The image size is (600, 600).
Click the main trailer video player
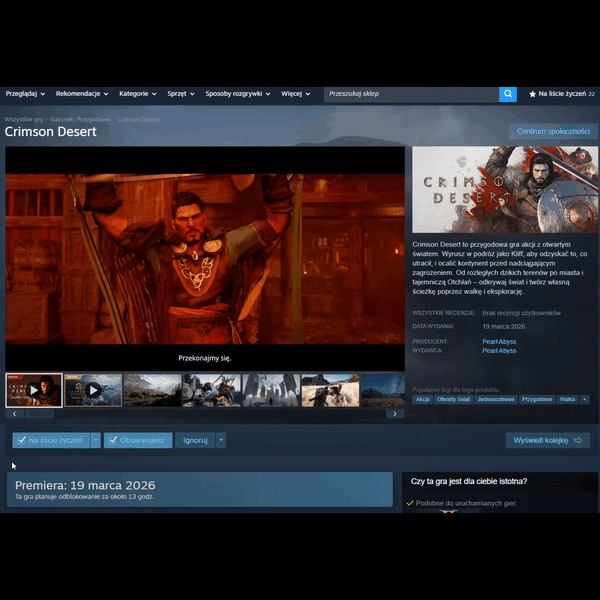tap(205, 259)
